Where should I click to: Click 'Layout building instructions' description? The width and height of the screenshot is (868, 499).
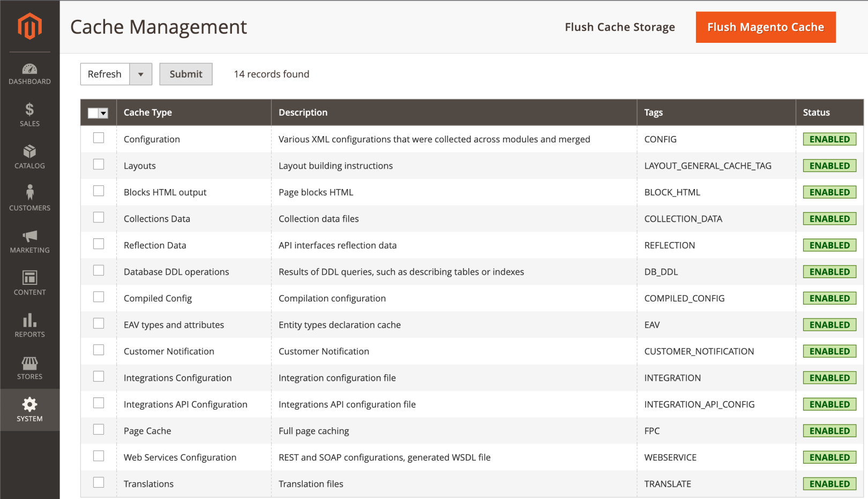335,166
